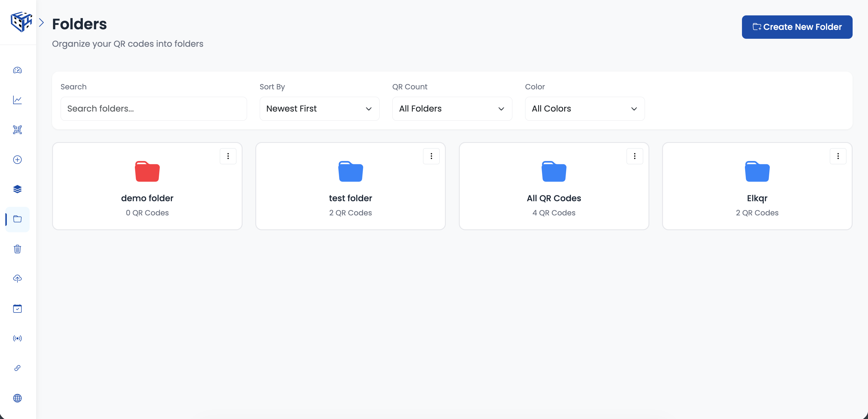Click the Create QR plus icon
The image size is (868, 419).
(x=17, y=159)
